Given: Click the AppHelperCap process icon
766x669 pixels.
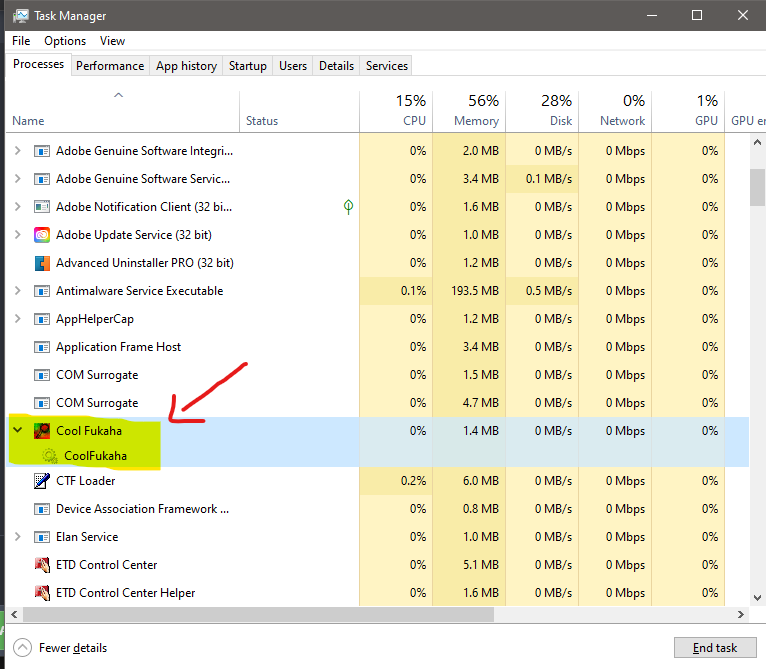Looking at the screenshot, I should 42,319.
